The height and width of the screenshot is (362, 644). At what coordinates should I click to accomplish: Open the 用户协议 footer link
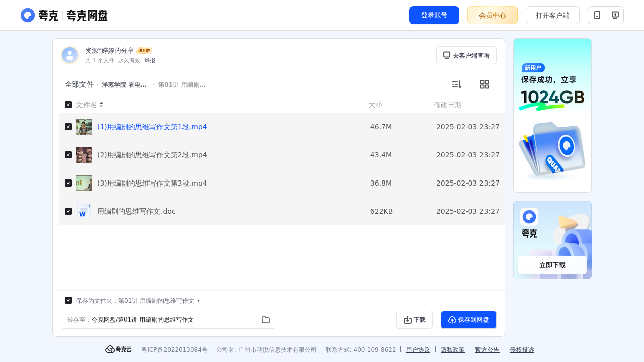click(418, 350)
